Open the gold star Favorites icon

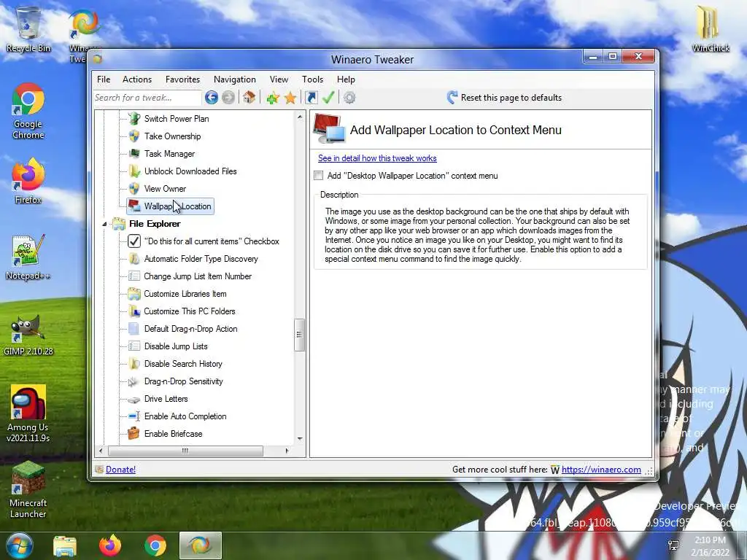[290, 98]
